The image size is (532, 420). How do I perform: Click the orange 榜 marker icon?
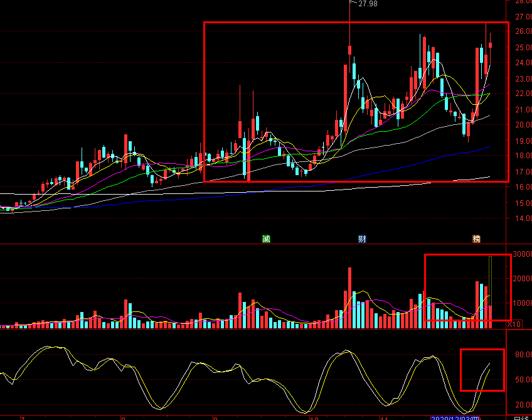tap(477, 239)
